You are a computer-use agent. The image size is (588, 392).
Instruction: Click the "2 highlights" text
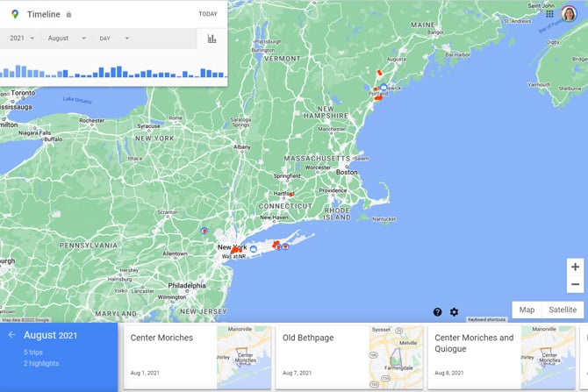pyautogui.click(x=41, y=364)
